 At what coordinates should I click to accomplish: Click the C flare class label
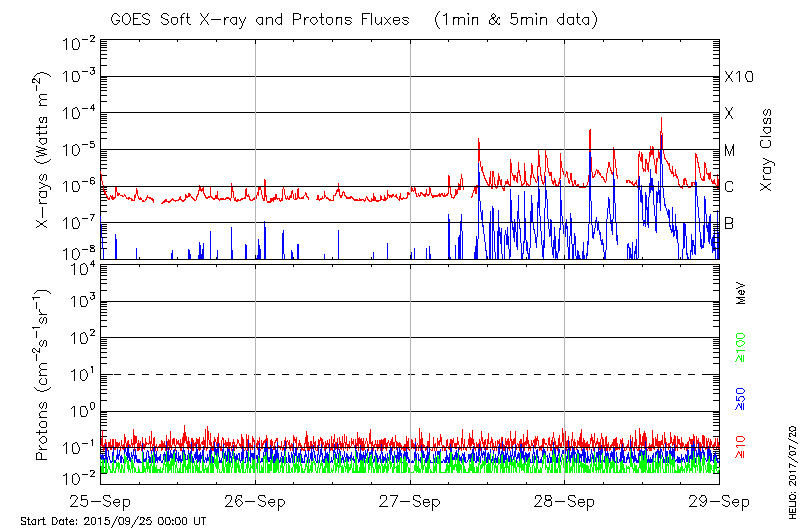(729, 187)
